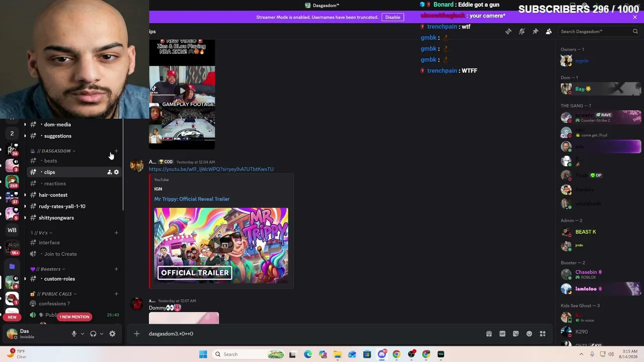644x362 pixels.
Task: Deafen audio with headphones icon
Action: point(93,334)
